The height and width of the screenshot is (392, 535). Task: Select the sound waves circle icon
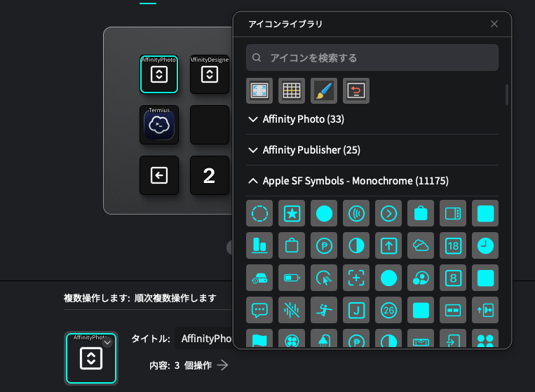pyautogui.click(x=356, y=213)
